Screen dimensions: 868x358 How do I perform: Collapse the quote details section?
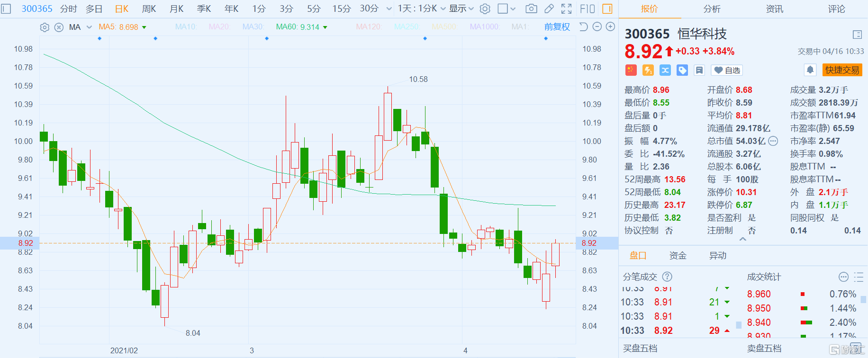click(742, 240)
